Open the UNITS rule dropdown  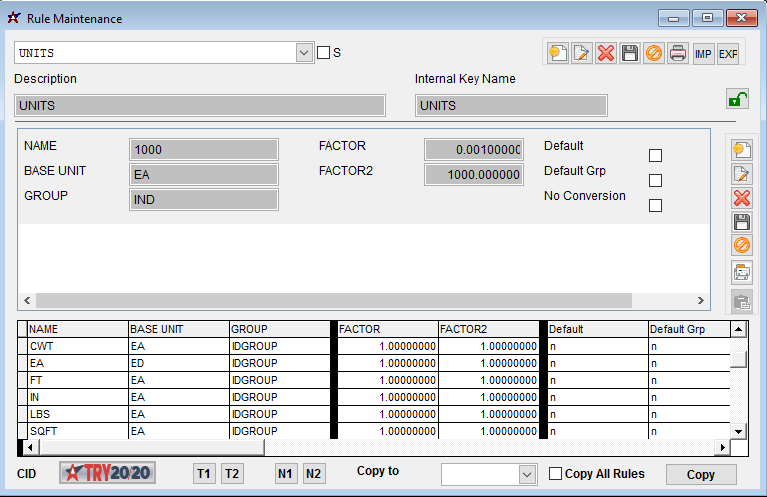pyautogui.click(x=304, y=53)
